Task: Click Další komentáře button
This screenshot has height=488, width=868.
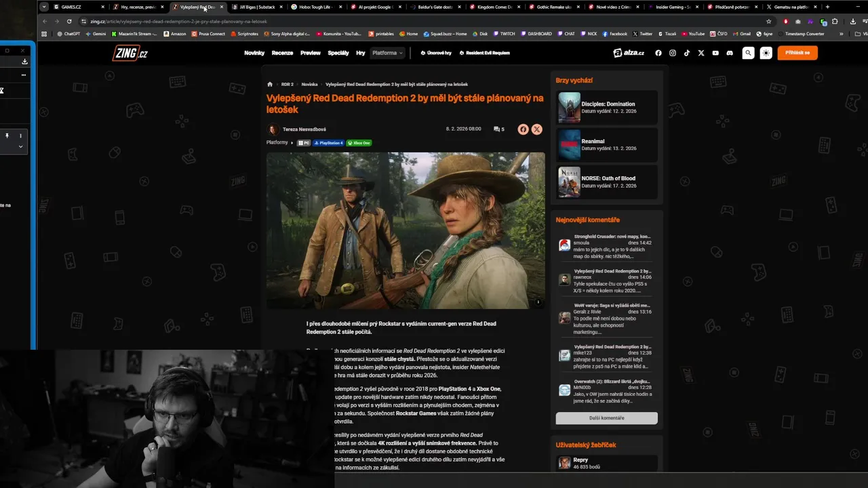Action: tap(606, 418)
